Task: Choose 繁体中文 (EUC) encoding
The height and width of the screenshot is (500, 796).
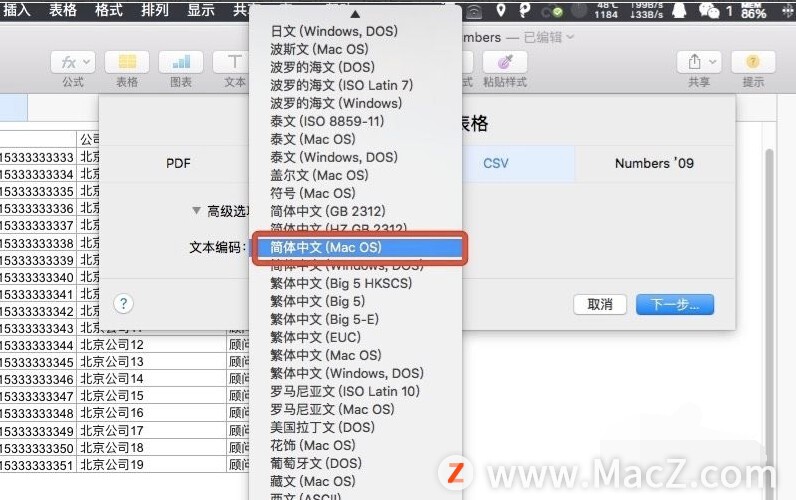Action: tap(355, 337)
